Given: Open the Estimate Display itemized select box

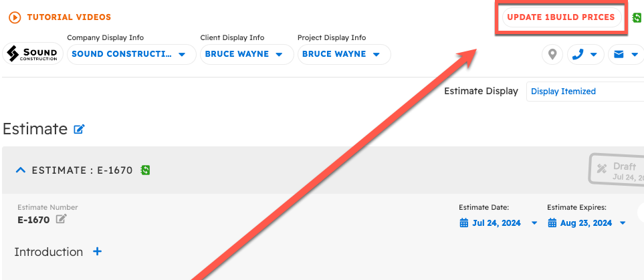Looking at the screenshot, I should pyautogui.click(x=584, y=92).
